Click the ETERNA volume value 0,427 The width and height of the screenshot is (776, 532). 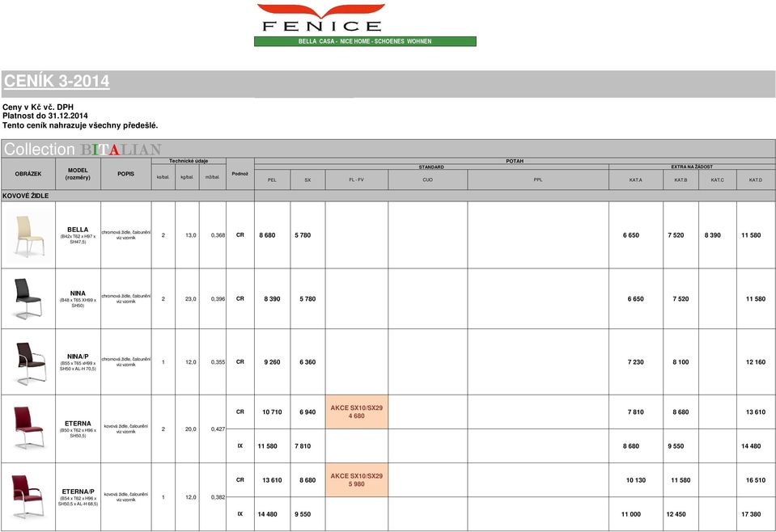tap(218, 429)
